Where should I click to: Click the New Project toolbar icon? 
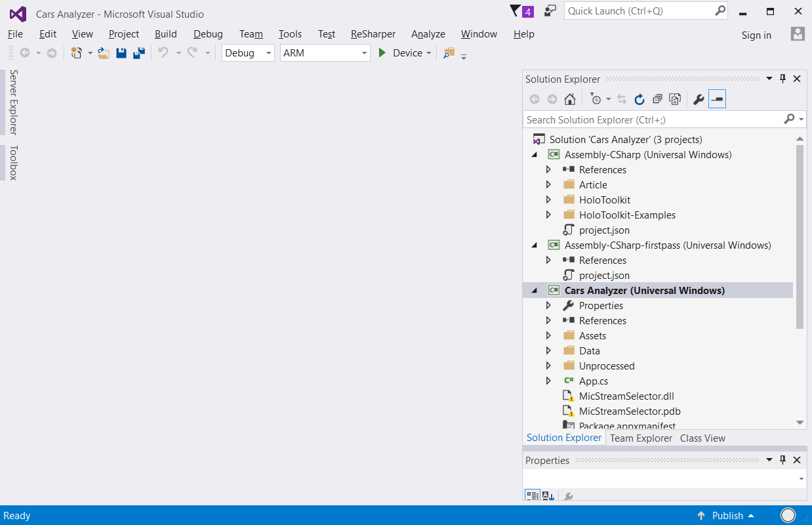(x=77, y=53)
